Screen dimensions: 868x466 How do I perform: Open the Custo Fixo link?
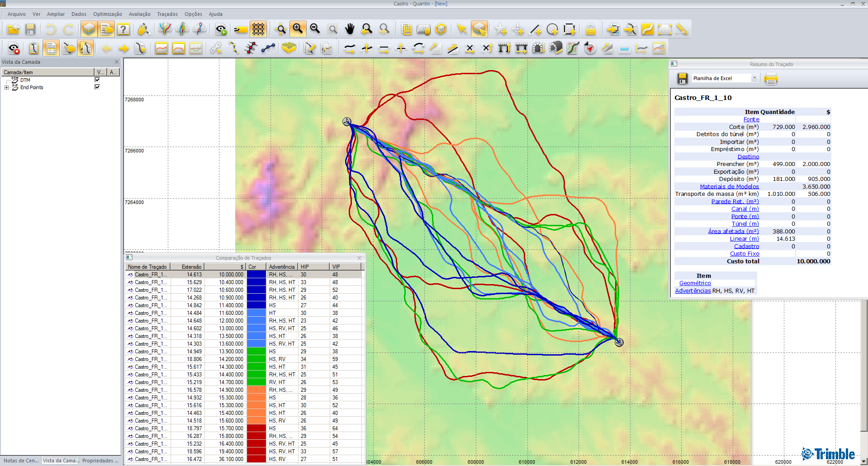[745, 254]
